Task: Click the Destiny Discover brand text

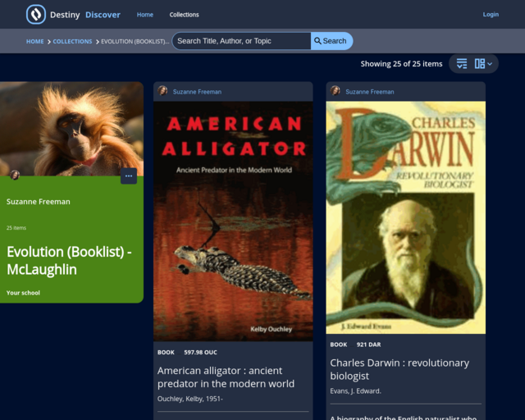Action: pyautogui.click(x=85, y=15)
